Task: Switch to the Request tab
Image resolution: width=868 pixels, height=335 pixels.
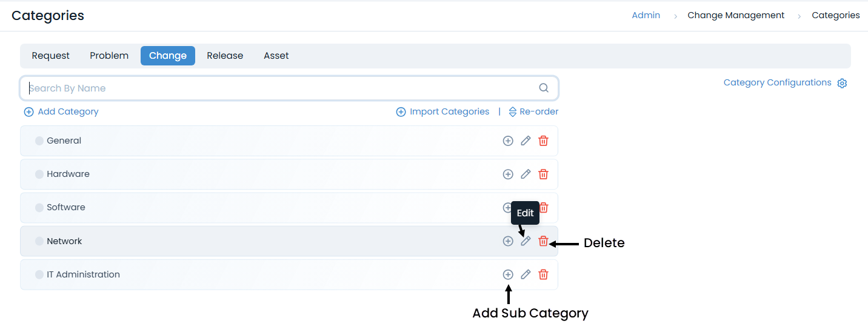Action: coord(51,56)
